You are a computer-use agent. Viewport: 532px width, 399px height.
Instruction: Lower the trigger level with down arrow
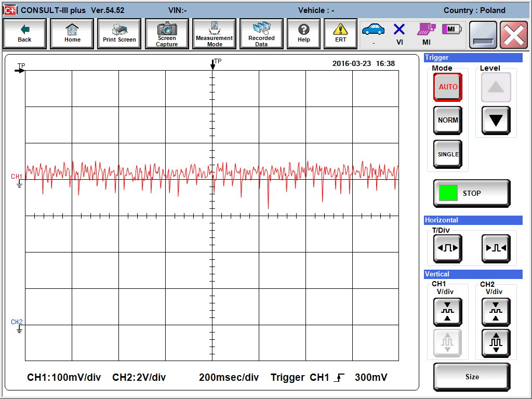point(496,121)
